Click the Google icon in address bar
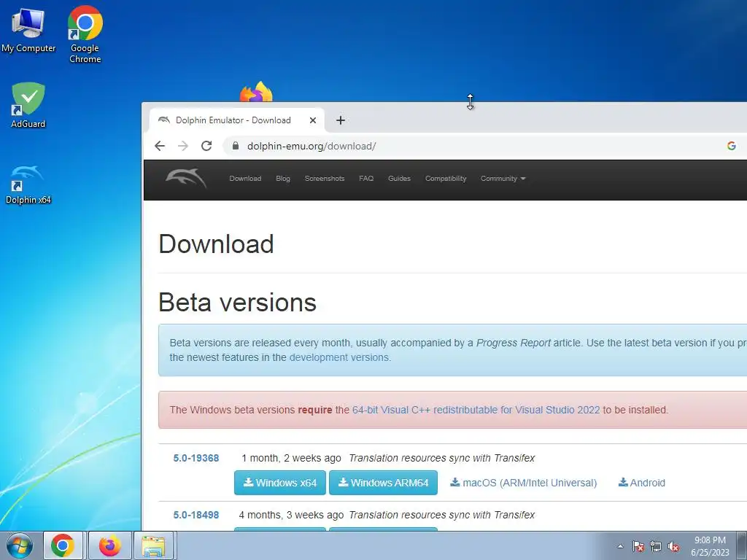The image size is (747, 560). [x=731, y=146]
